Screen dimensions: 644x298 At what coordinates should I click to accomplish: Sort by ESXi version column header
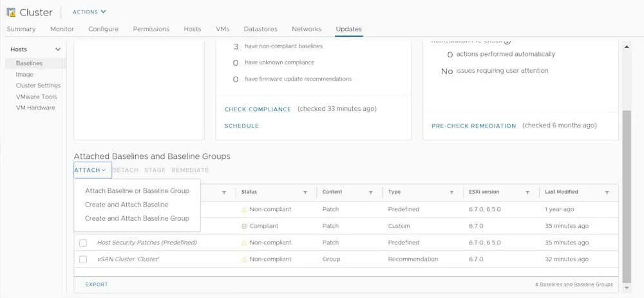coord(484,192)
